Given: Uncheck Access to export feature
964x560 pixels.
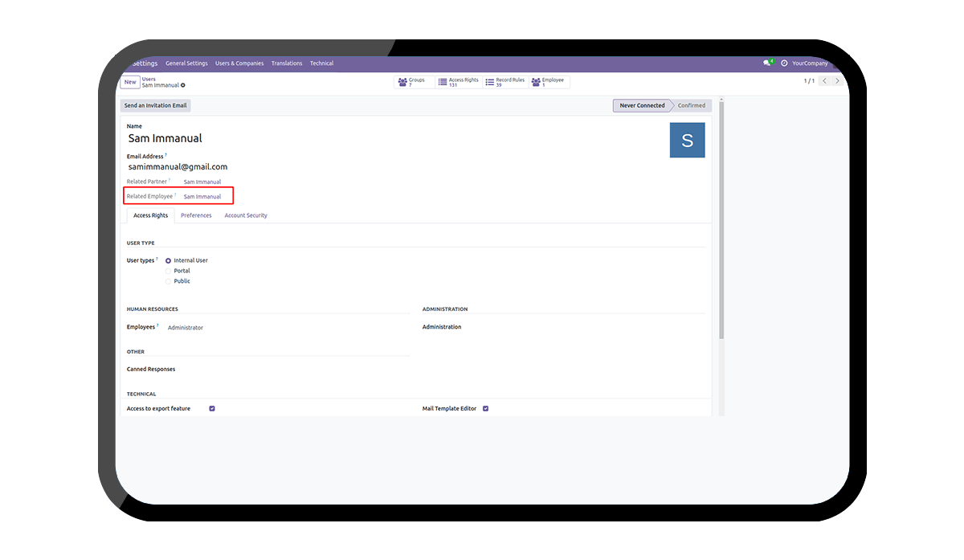Looking at the screenshot, I should [x=212, y=409].
